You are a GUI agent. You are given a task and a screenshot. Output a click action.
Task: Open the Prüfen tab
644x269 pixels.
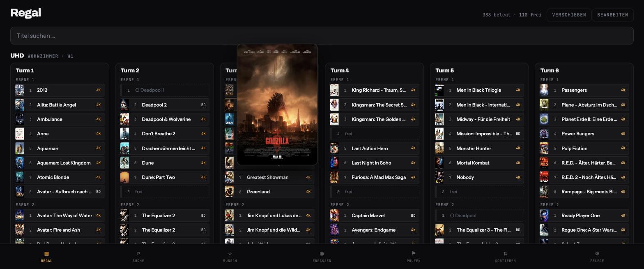click(414, 257)
